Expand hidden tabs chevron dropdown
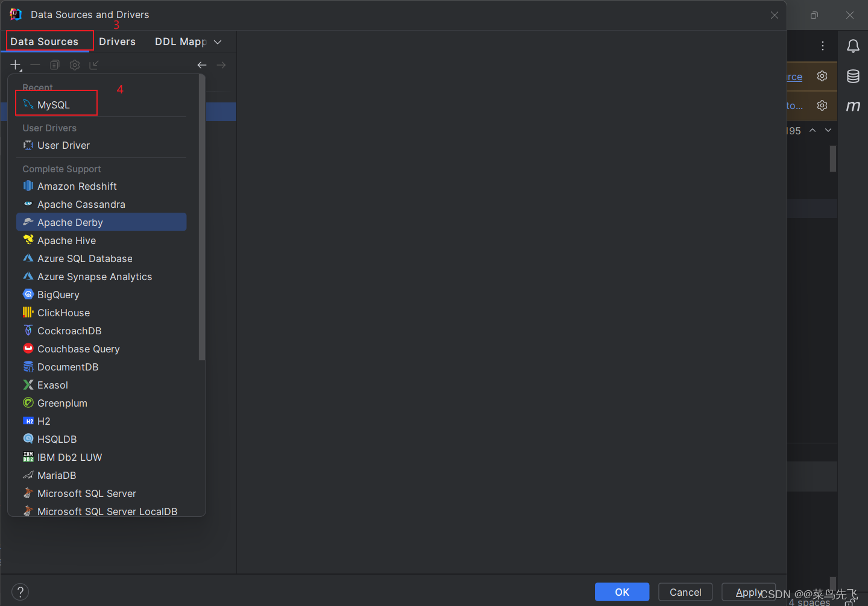 (218, 42)
